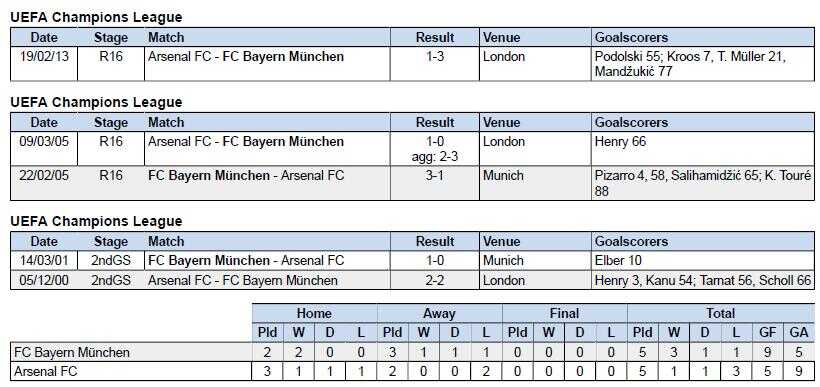
Task: Click the Elber 10 goalscorer cell
Action: 702,260
